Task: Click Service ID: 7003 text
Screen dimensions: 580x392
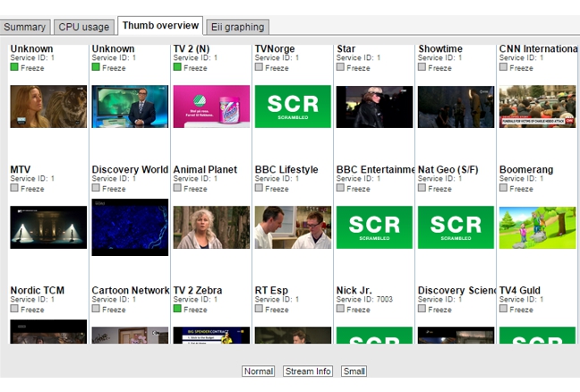Action: click(x=364, y=299)
